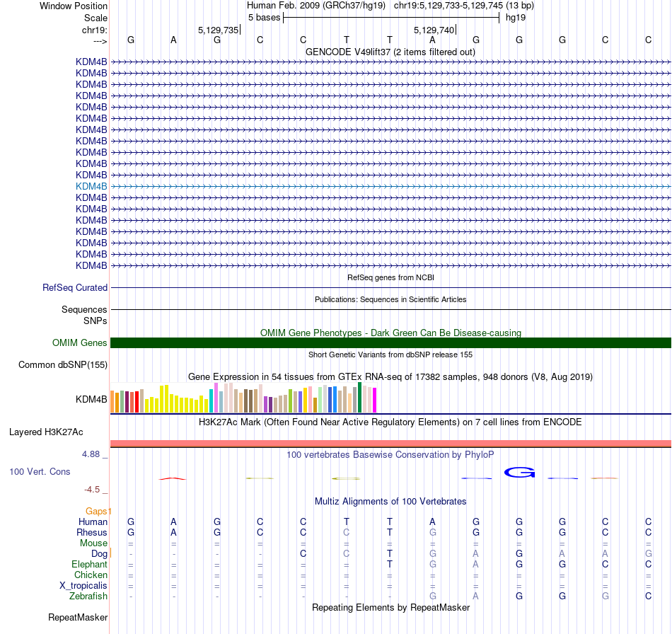Screen dimensions: 672x634
Task: Select the light-blue highlighted KDM4B transcript label
Action: [x=91, y=187]
